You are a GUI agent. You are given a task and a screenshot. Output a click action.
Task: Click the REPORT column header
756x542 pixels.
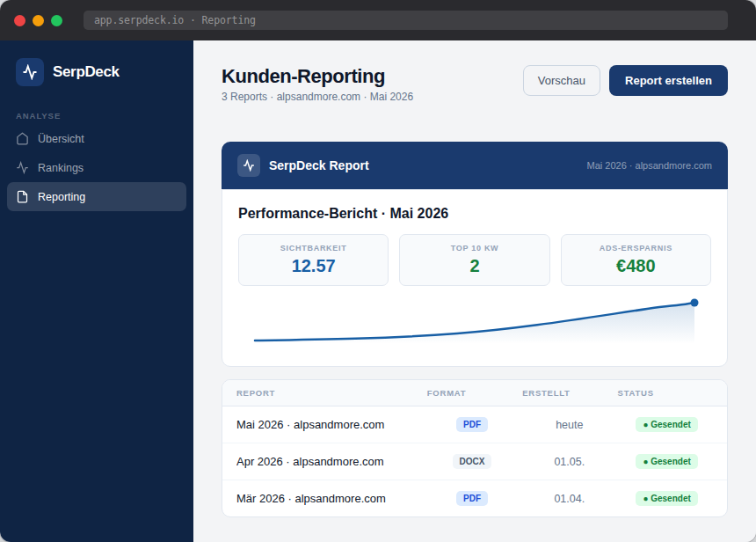(x=256, y=393)
